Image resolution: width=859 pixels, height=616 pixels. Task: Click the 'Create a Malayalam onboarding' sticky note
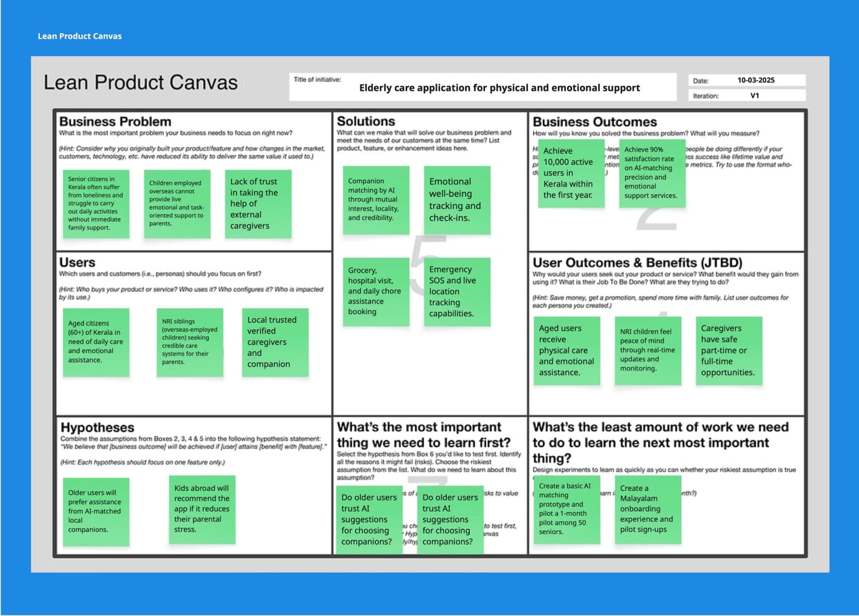click(x=647, y=509)
